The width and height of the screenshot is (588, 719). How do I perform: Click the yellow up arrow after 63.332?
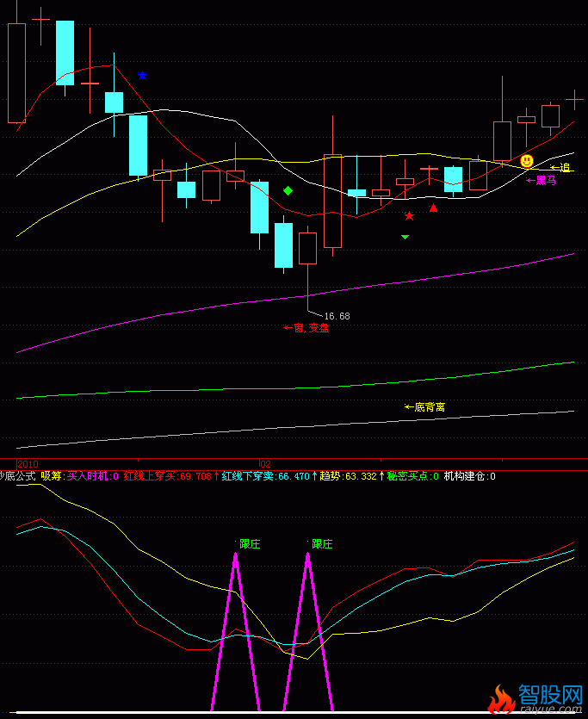381,476
